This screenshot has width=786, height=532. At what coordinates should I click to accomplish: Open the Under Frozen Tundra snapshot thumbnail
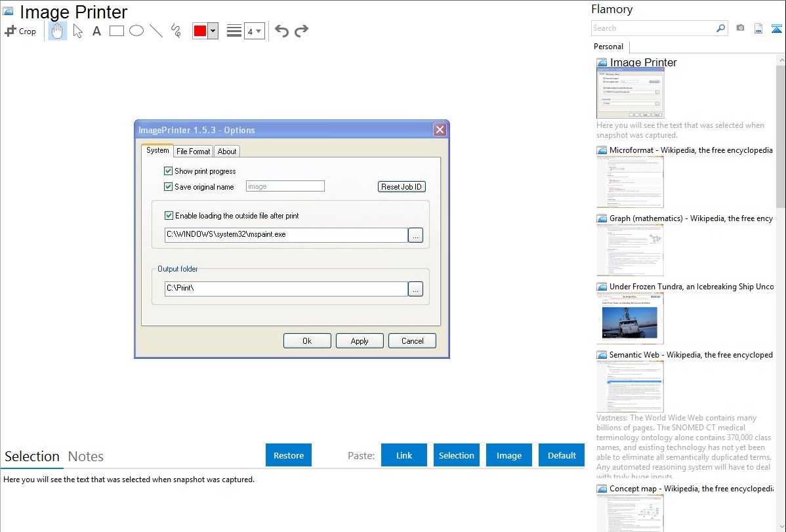pos(630,318)
